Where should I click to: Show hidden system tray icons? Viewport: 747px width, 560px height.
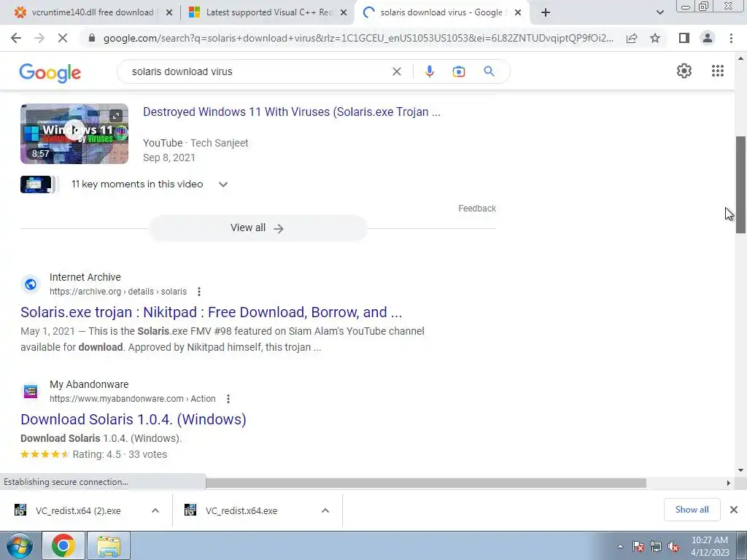point(620,546)
